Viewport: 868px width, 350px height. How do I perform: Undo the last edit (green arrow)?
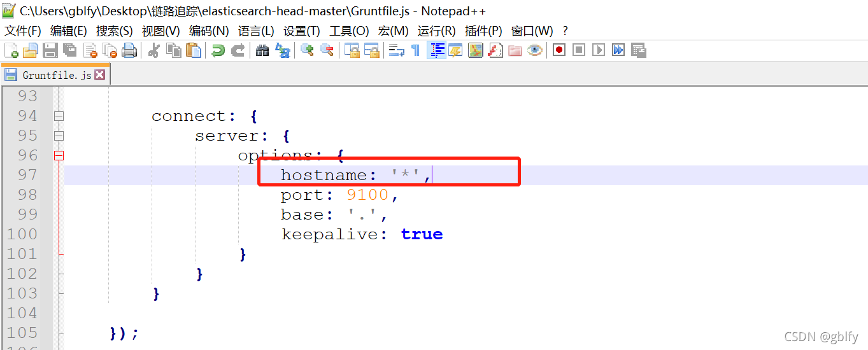[x=218, y=50]
